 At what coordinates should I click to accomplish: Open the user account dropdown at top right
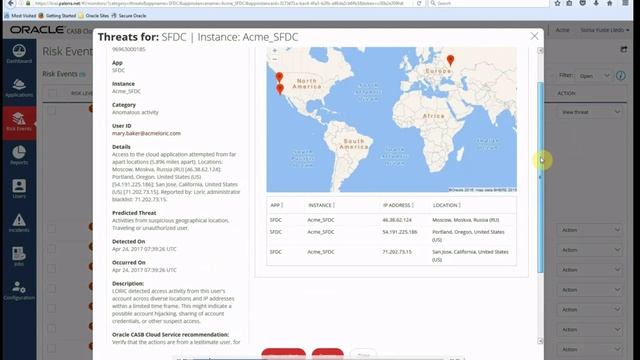[604, 30]
